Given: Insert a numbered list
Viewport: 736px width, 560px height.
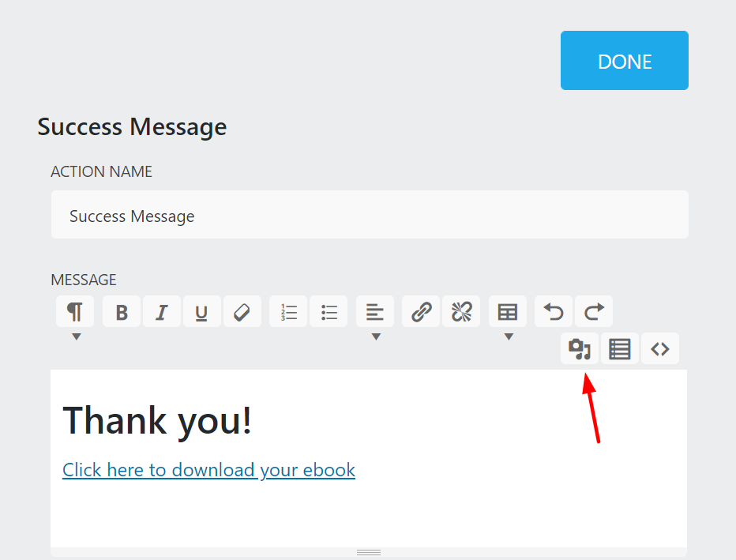Looking at the screenshot, I should tap(289, 312).
